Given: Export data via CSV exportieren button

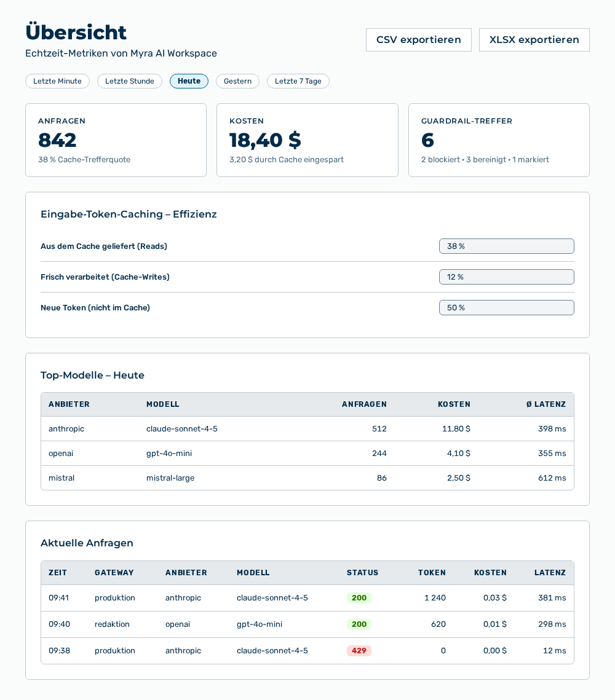Looking at the screenshot, I should 418,40.
